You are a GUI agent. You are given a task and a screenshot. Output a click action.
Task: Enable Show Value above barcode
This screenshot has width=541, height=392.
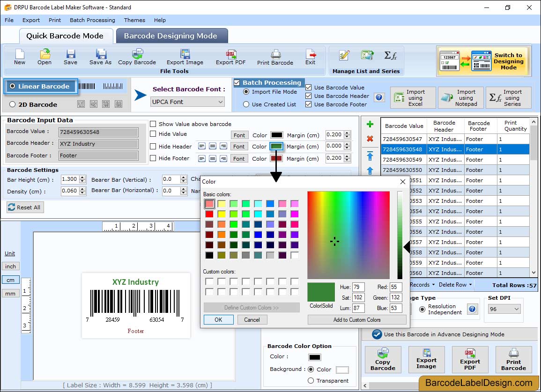click(153, 124)
